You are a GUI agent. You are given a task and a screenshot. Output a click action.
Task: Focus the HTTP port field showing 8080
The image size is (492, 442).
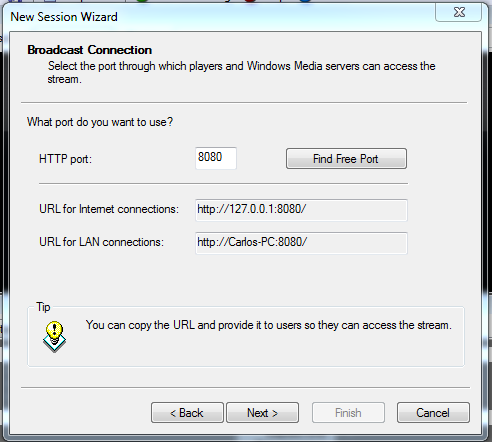(x=216, y=158)
